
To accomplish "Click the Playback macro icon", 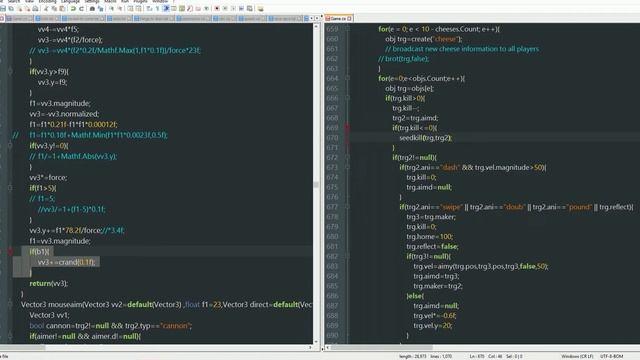I will [x=233, y=9].
